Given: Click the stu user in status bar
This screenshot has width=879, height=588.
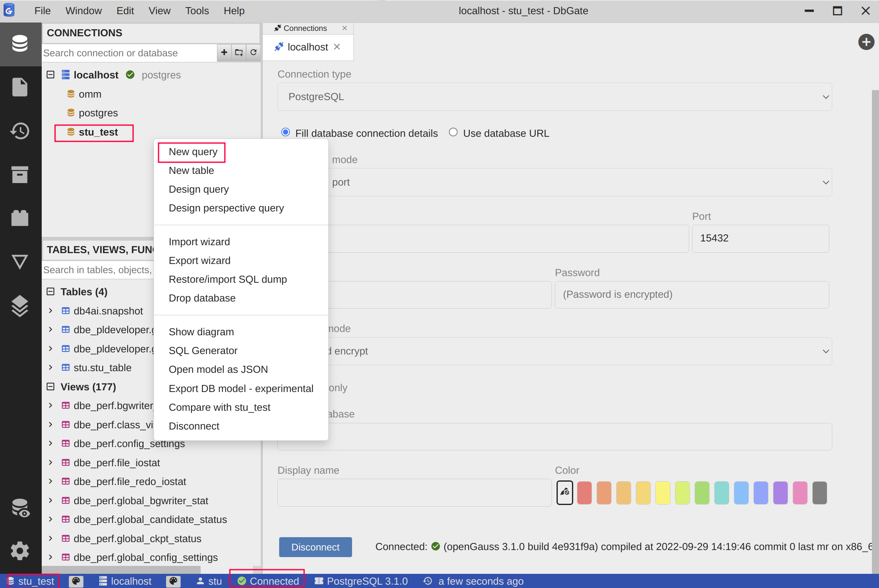Looking at the screenshot, I should point(209,581).
